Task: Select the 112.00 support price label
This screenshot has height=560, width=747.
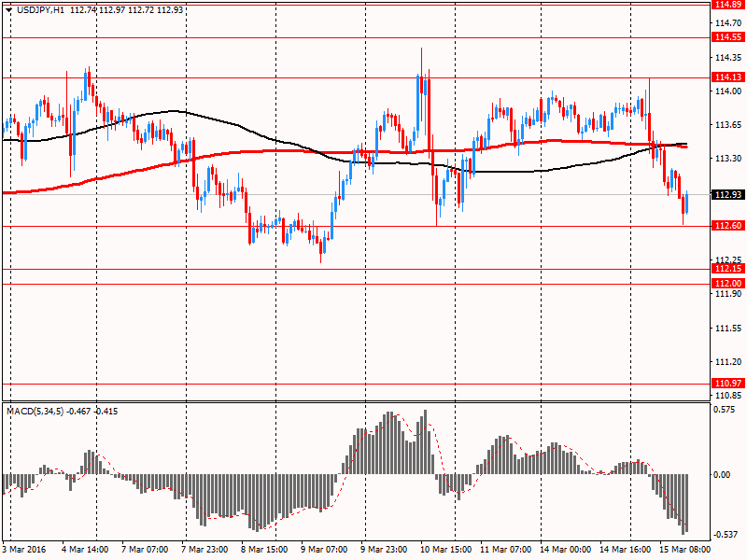Action: click(x=726, y=284)
